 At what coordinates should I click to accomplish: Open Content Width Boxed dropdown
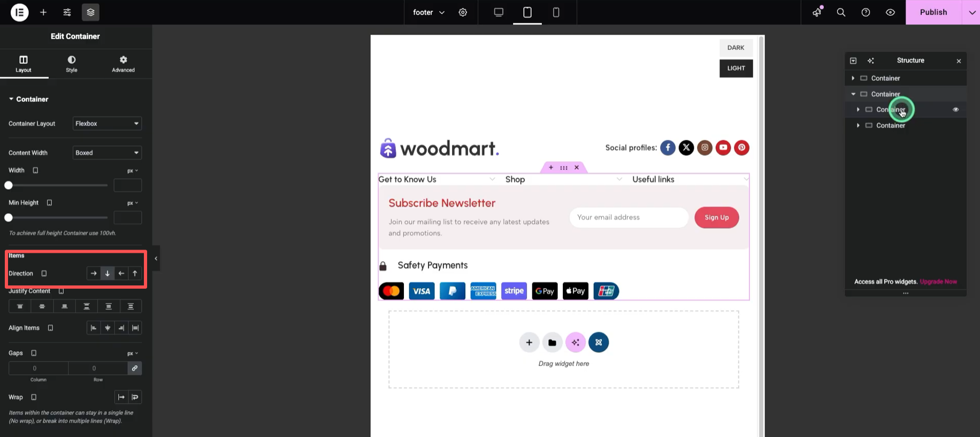(107, 153)
